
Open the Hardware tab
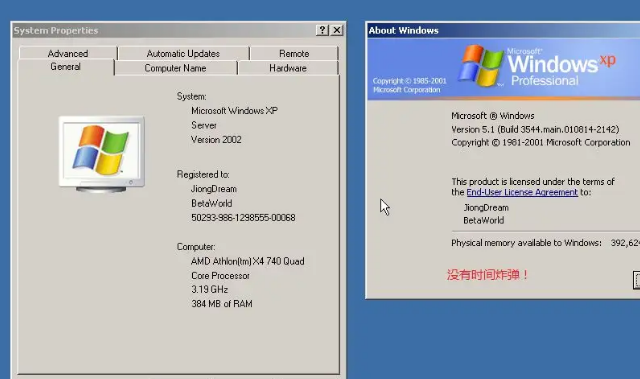(x=288, y=68)
